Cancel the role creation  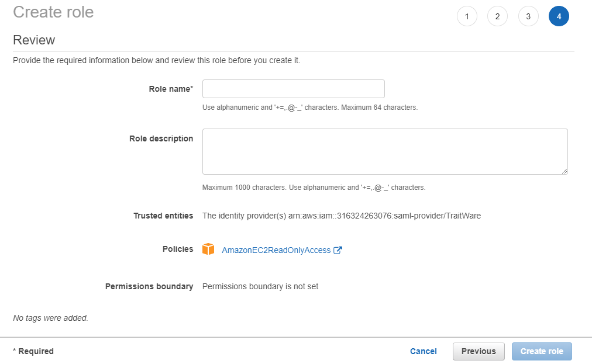pyautogui.click(x=424, y=351)
